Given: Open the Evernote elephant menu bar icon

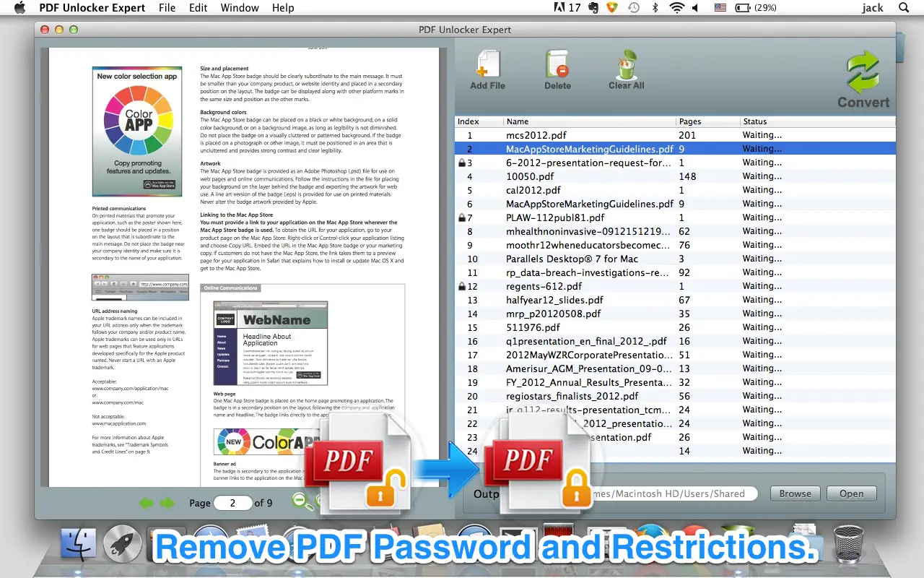Looking at the screenshot, I should coord(593,8).
